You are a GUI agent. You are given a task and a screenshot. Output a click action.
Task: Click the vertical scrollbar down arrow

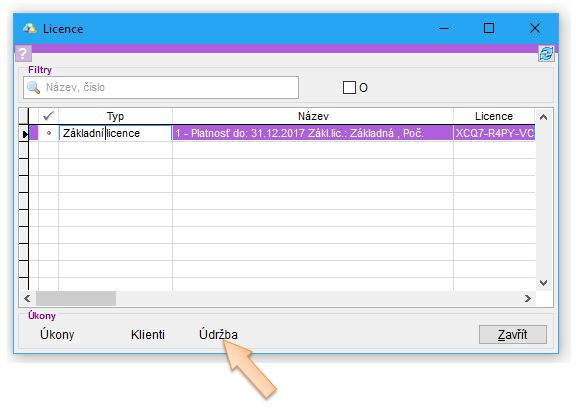tap(543, 282)
